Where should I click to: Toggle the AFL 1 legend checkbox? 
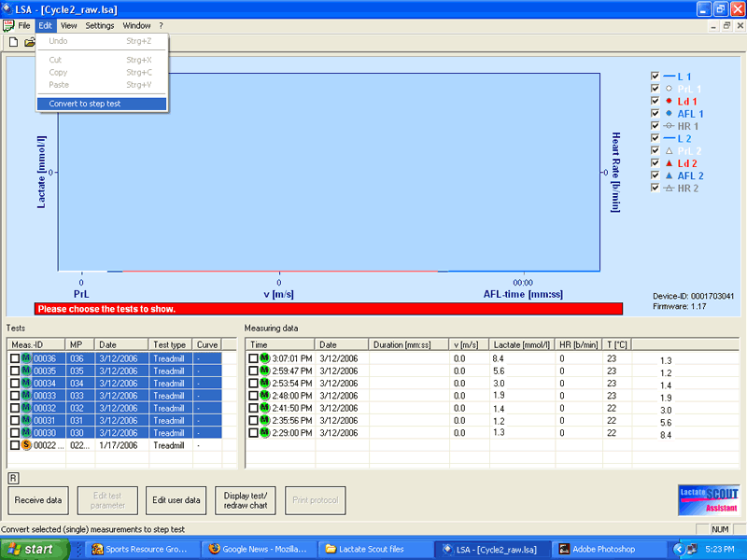tap(655, 113)
